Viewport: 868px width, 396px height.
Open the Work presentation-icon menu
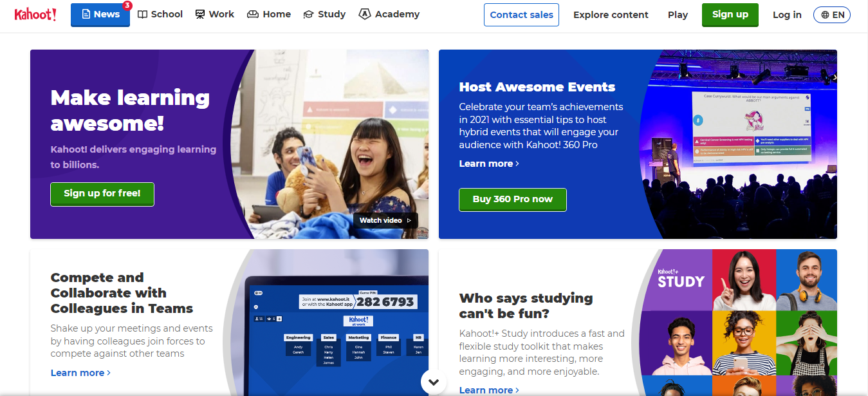coord(215,14)
